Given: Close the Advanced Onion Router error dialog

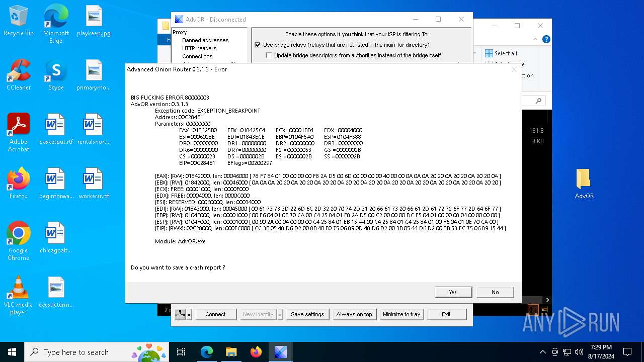Looking at the screenshot, I should [x=514, y=69].
